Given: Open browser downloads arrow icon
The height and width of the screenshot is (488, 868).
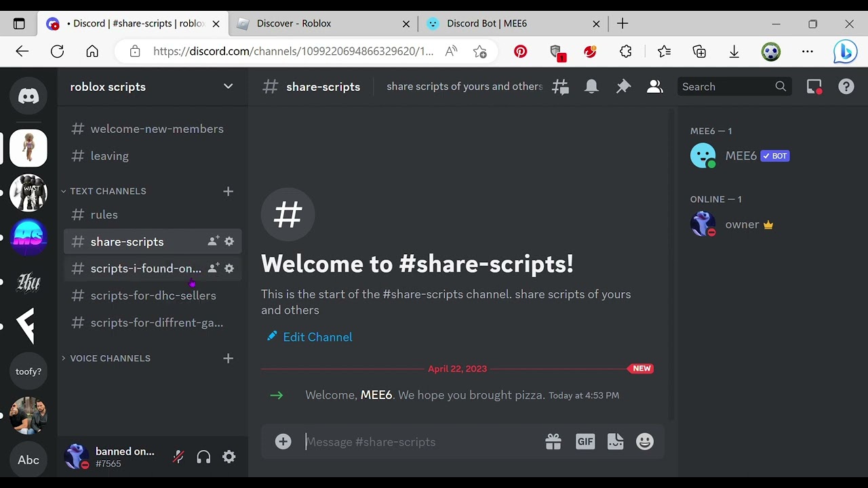Looking at the screenshot, I should [734, 52].
